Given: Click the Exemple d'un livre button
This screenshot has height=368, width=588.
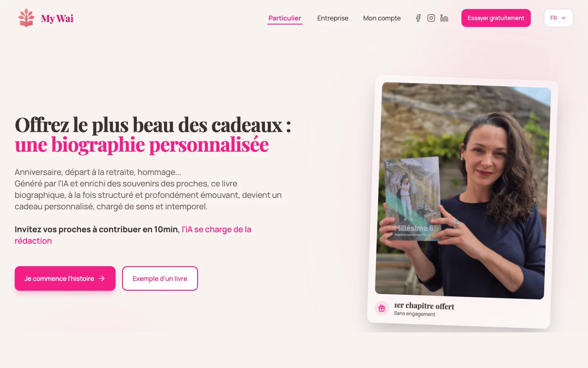Looking at the screenshot, I should pos(160,278).
